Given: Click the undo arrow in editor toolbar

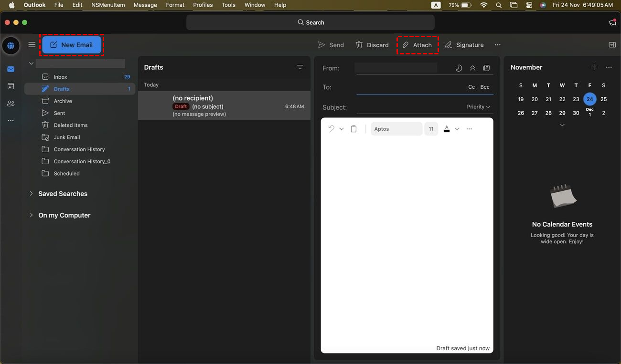Looking at the screenshot, I should (x=331, y=129).
